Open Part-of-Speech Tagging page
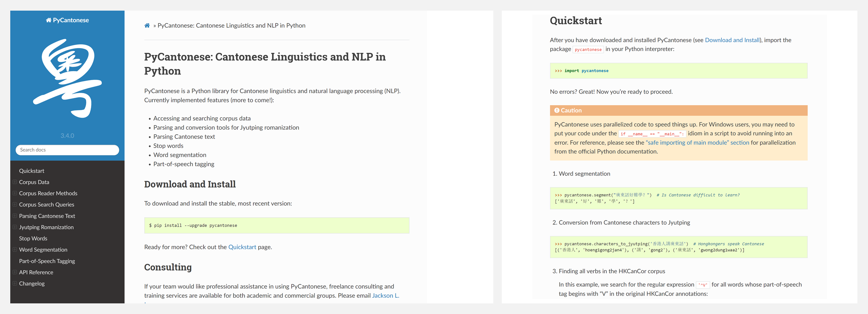The image size is (868, 314). pos(47,261)
